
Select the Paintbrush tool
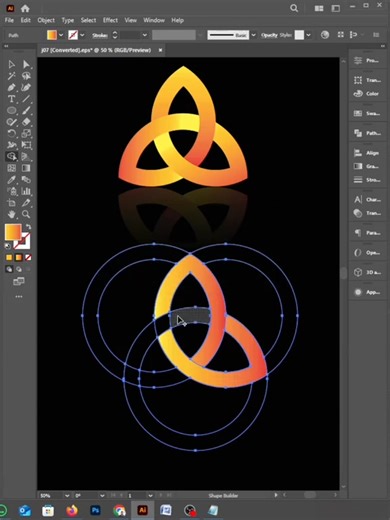[26, 110]
